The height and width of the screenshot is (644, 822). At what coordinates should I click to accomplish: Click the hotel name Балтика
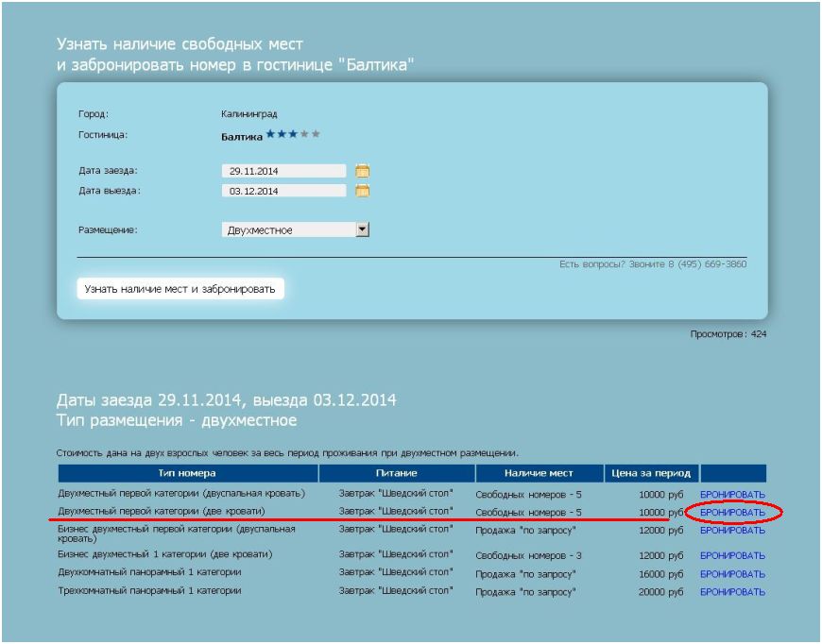tap(241, 136)
